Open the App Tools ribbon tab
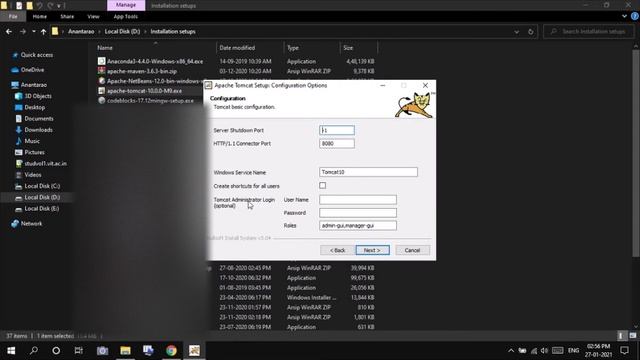The width and height of the screenshot is (640, 360). coord(125,17)
